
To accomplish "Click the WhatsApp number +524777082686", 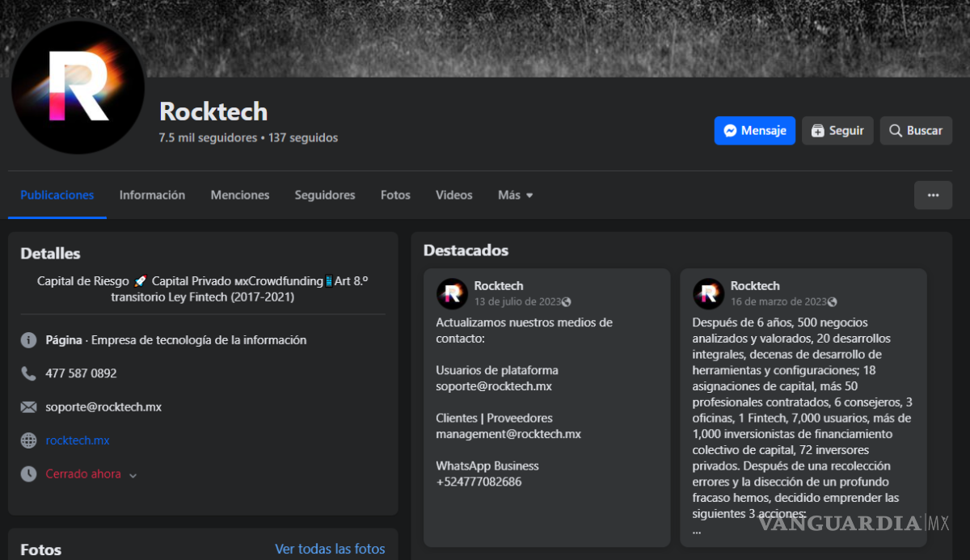I will (x=479, y=482).
